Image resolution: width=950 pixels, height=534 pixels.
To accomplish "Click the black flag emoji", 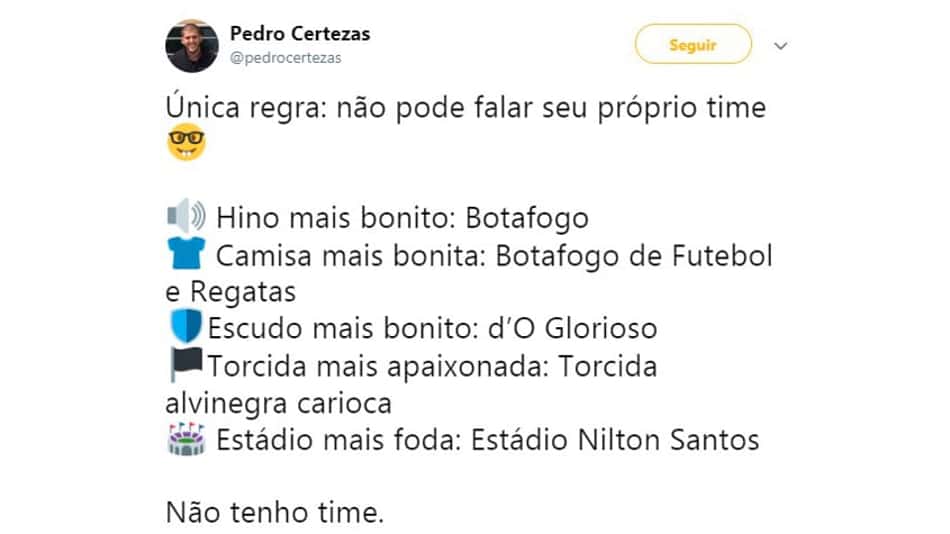I will (185, 364).
